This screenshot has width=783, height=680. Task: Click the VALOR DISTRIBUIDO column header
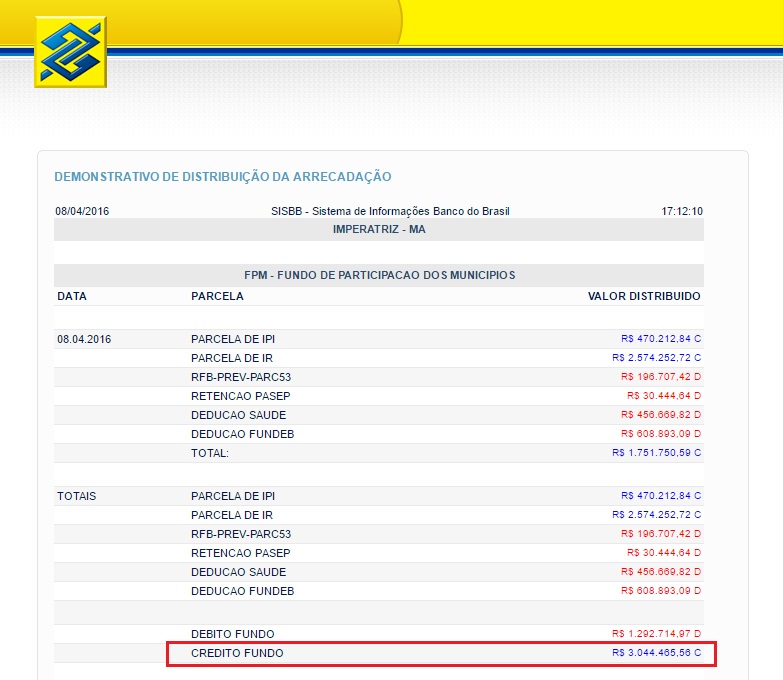pos(643,296)
